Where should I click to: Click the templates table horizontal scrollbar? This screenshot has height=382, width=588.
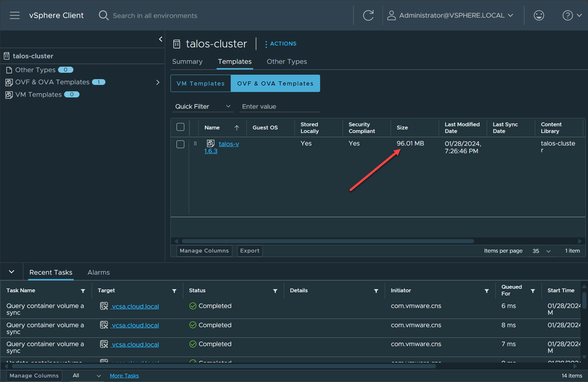[x=327, y=241]
